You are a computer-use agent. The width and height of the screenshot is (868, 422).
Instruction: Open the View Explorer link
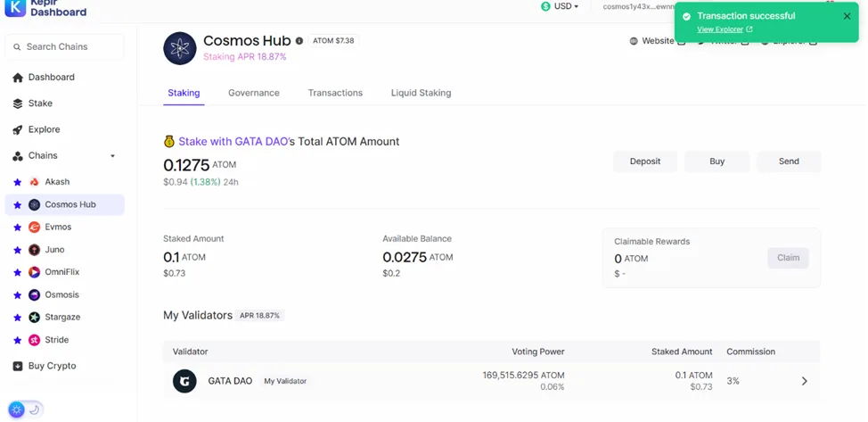[x=720, y=29]
